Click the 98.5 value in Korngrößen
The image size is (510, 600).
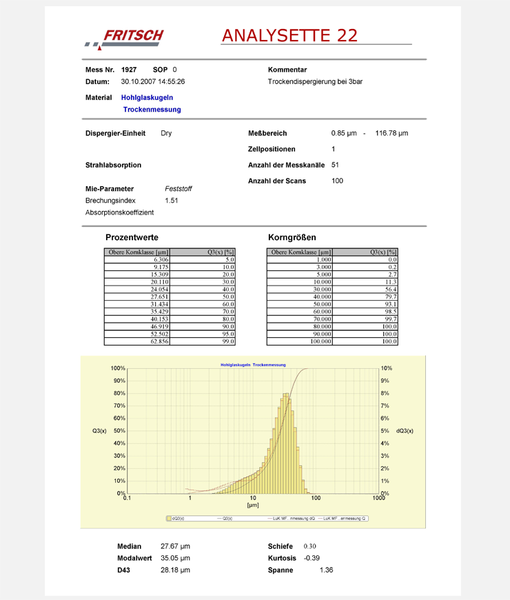click(x=365, y=311)
